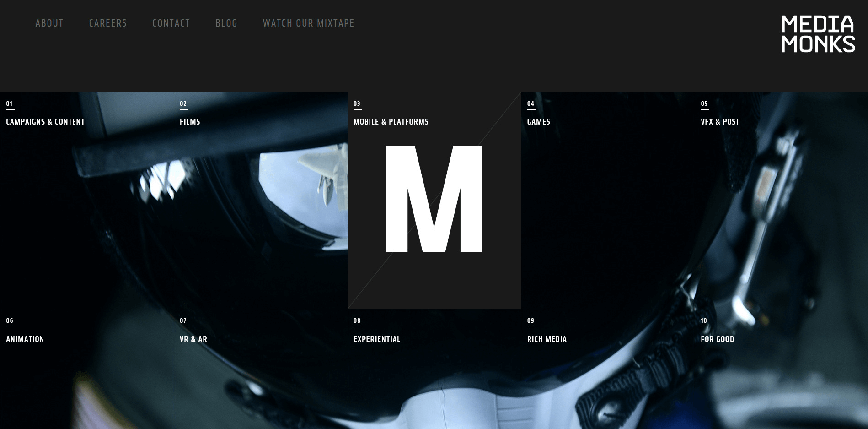This screenshot has width=868, height=429.
Task: Open the ANIMATION category
Action: click(x=25, y=339)
